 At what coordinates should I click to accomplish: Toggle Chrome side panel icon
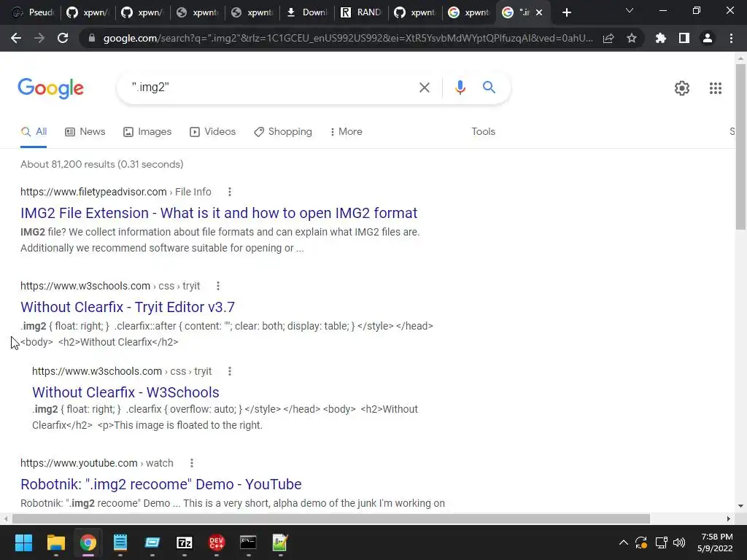click(x=684, y=38)
